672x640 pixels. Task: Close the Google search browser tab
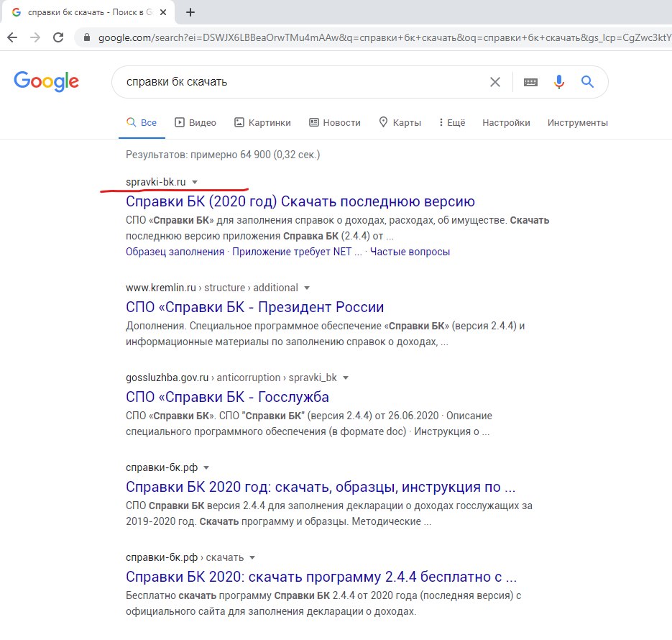pos(163,12)
